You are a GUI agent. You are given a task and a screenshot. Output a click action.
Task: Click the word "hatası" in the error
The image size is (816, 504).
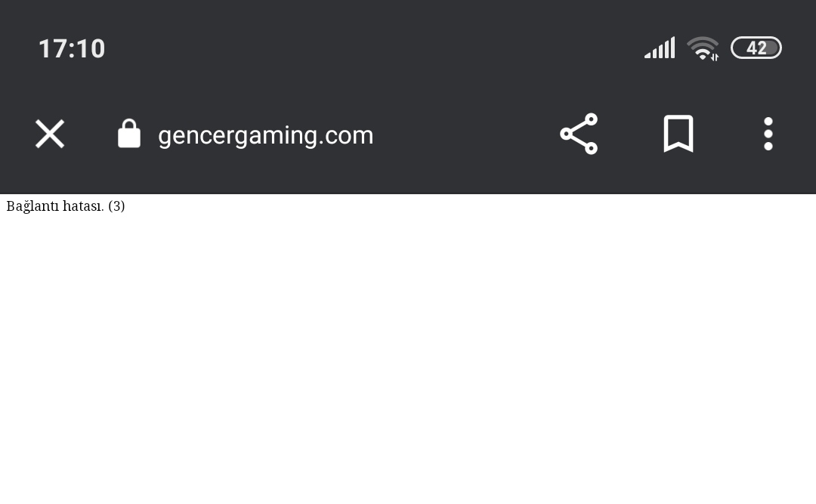(x=82, y=206)
